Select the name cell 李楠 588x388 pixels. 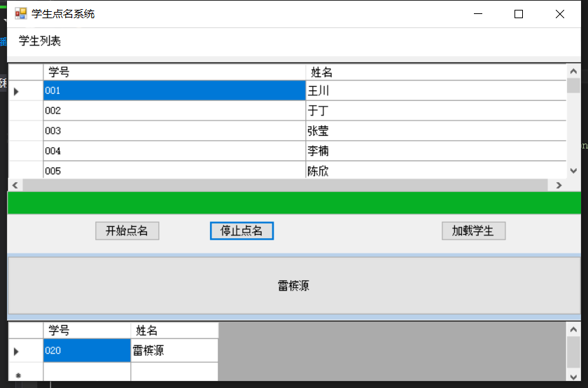[435, 151]
